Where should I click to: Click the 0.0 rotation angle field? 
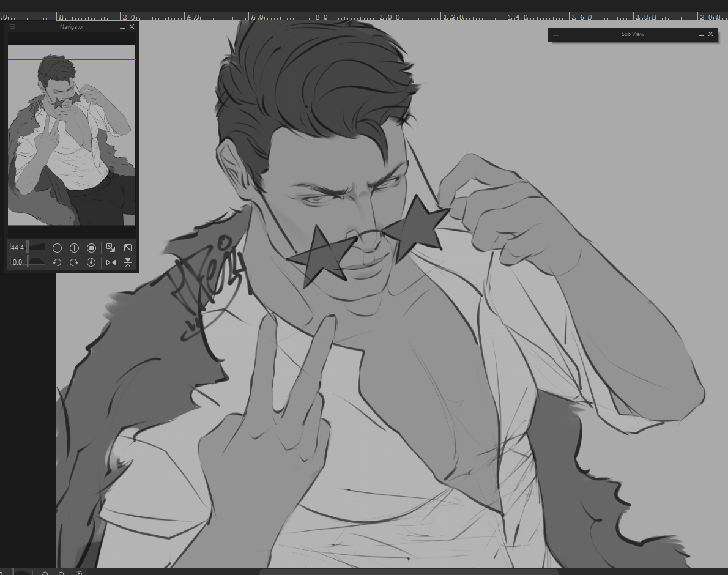(18, 262)
